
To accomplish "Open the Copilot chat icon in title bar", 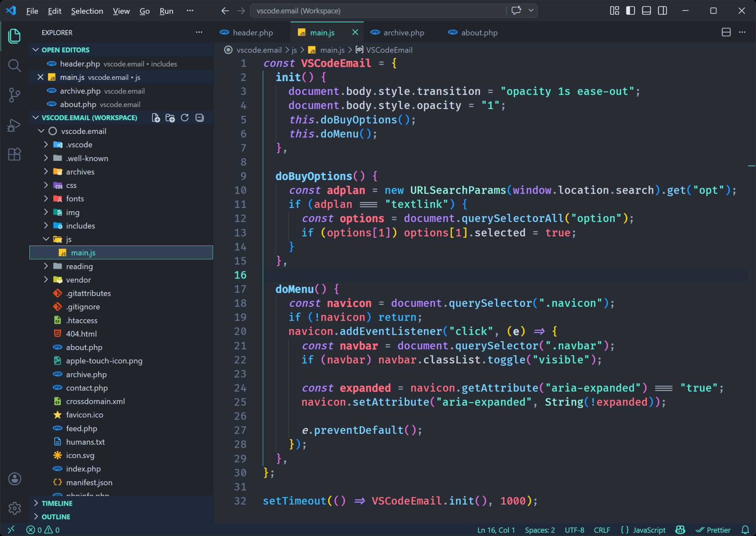I will [516, 11].
